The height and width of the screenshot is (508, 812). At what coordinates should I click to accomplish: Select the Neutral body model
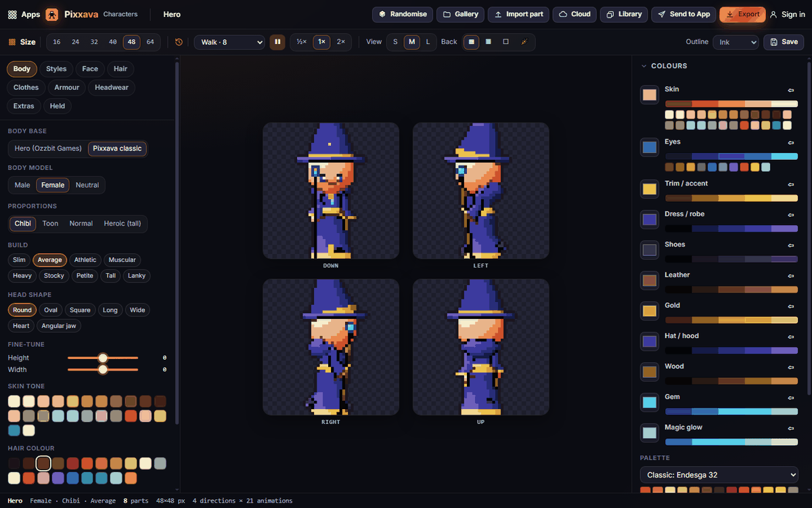(87, 185)
